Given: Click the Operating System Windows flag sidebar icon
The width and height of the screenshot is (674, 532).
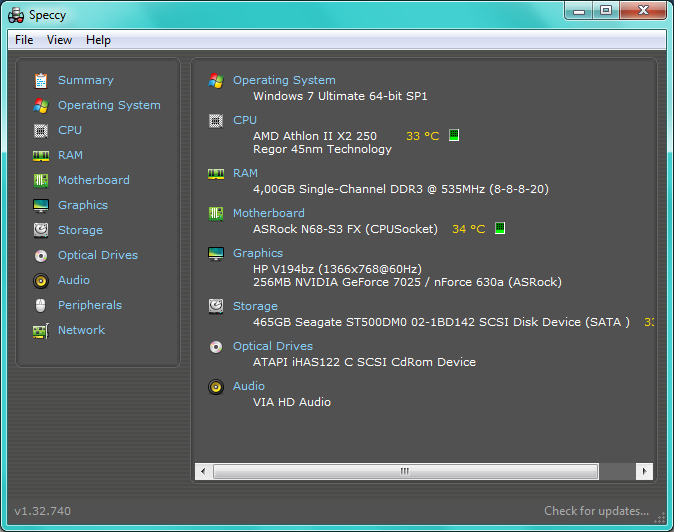Looking at the screenshot, I should [x=41, y=105].
